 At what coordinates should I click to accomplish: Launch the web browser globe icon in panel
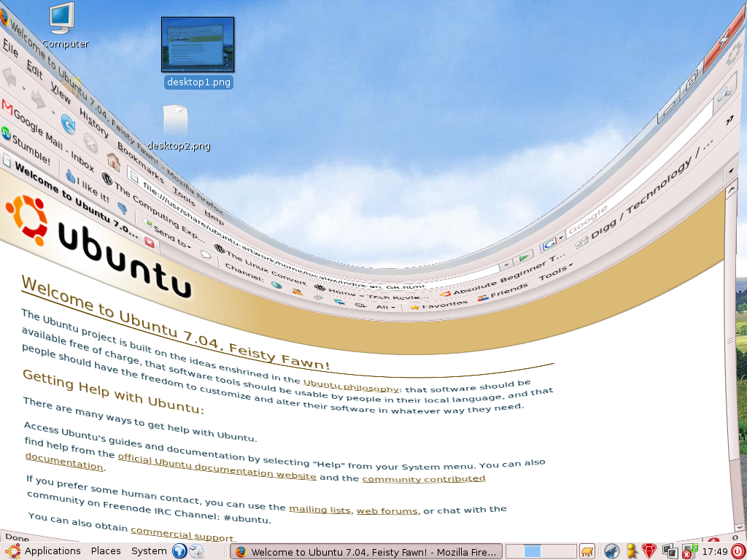tap(179, 551)
